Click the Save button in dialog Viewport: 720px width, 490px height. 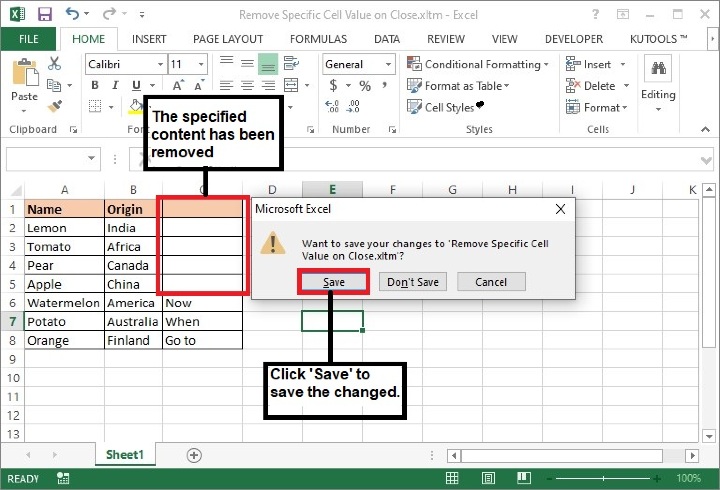(333, 282)
